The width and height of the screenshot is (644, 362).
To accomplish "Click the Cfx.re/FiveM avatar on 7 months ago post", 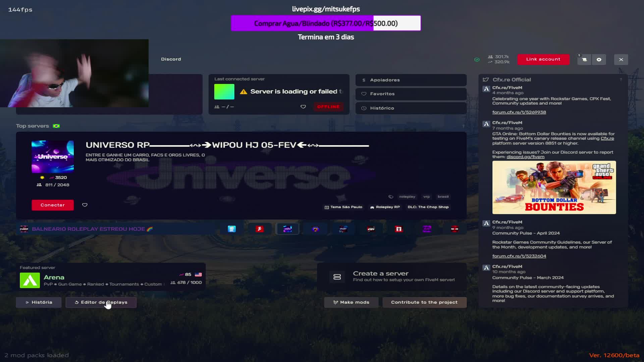I will (x=486, y=124).
